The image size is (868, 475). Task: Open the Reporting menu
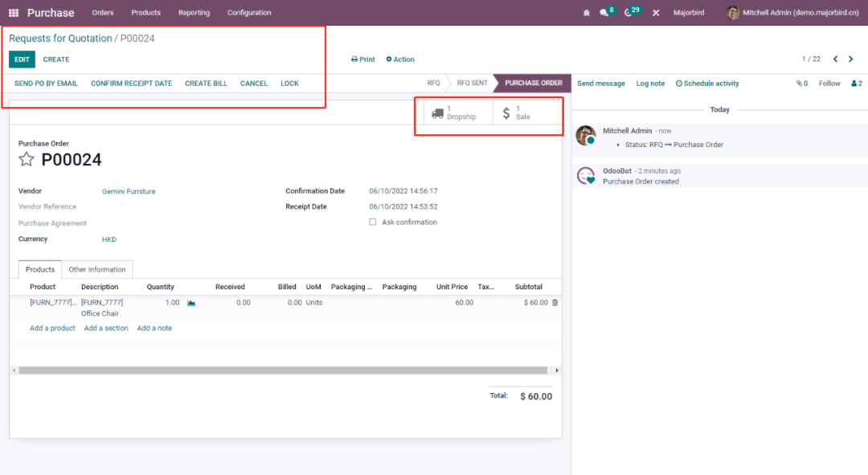click(x=194, y=13)
